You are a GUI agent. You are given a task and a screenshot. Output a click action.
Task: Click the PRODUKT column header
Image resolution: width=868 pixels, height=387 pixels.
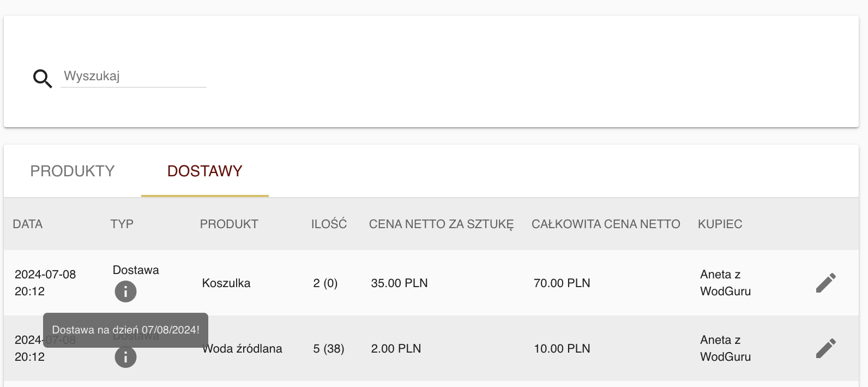pyautogui.click(x=229, y=224)
